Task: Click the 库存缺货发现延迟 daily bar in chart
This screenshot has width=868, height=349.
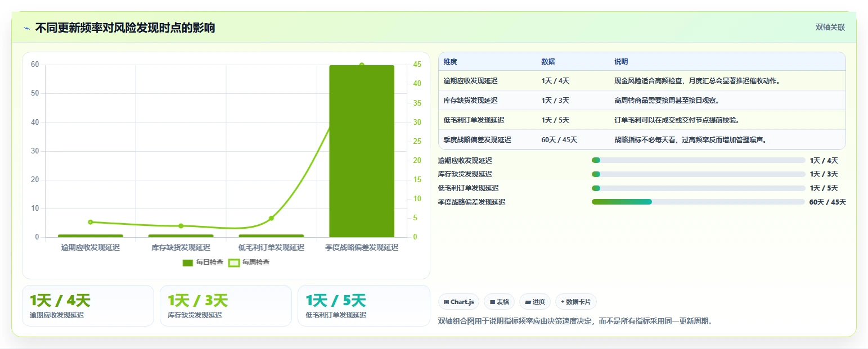Action: point(181,235)
